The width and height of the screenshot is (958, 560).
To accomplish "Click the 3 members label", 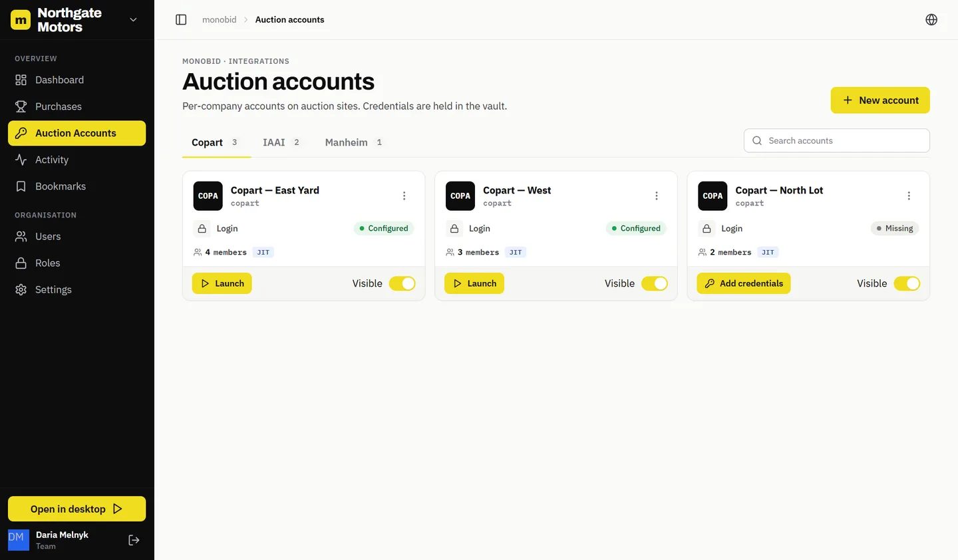I will click(x=478, y=252).
